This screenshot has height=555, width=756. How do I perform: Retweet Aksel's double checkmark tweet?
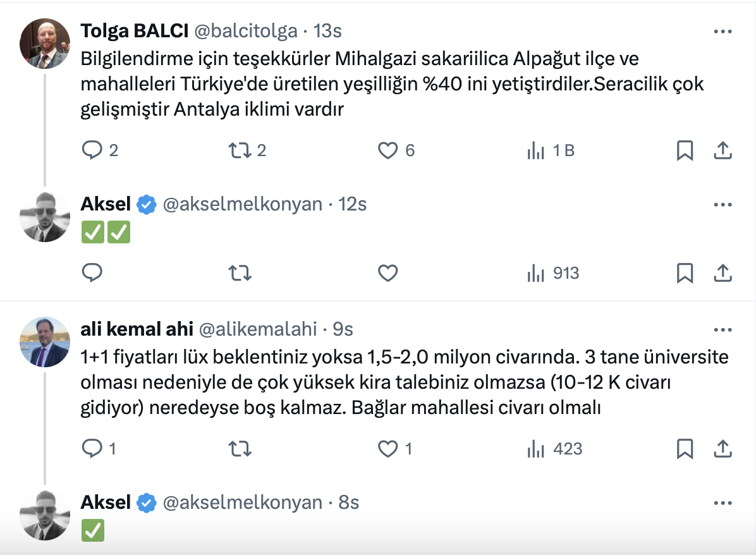tap(240, 273)
